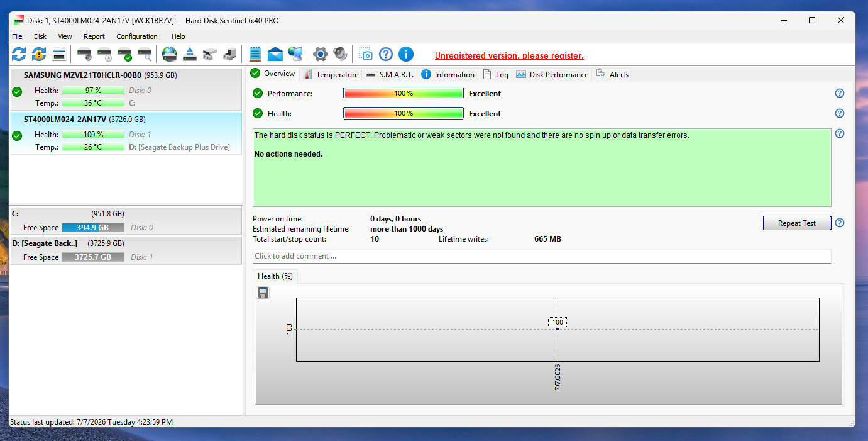
Task: Click the toolbar blue info icon
Action: [406, 54]
